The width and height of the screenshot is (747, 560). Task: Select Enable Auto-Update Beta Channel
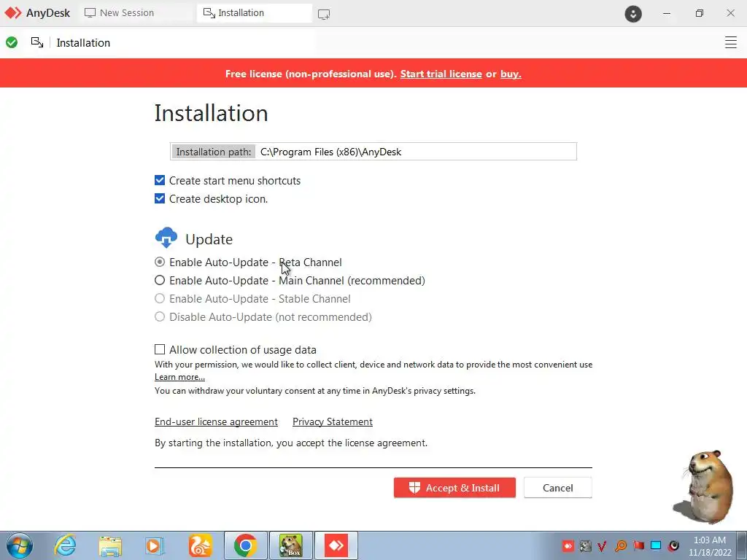pos(160,262)
